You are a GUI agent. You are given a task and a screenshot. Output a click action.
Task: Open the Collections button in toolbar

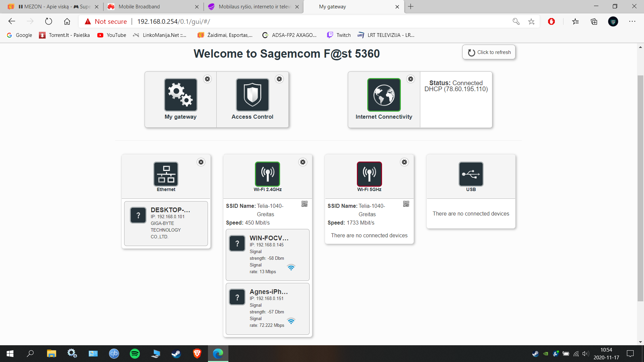pyautogui.click(x=594, y=21)
